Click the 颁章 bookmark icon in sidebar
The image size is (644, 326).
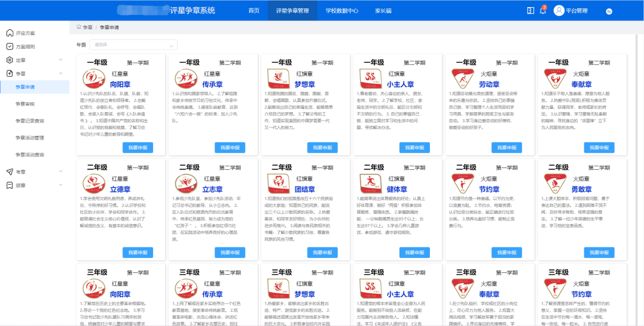pyautogui.click(x=10, y=185)
